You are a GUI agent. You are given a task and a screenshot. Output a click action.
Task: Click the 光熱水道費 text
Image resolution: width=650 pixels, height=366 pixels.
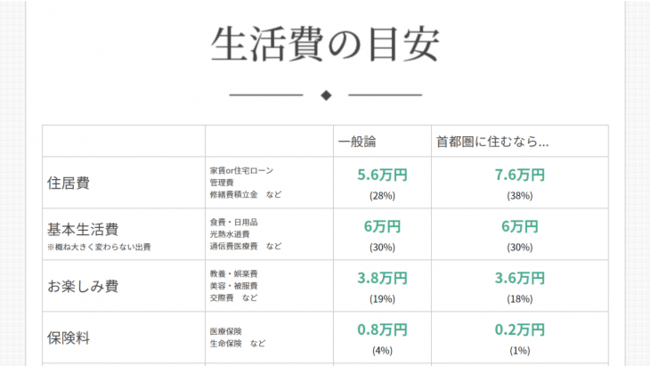coord(230,234)
